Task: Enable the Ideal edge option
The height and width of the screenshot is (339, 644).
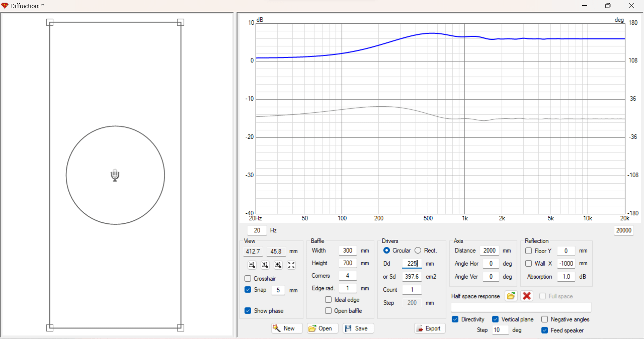Action: pyautogui.click(x=328, y=299)
